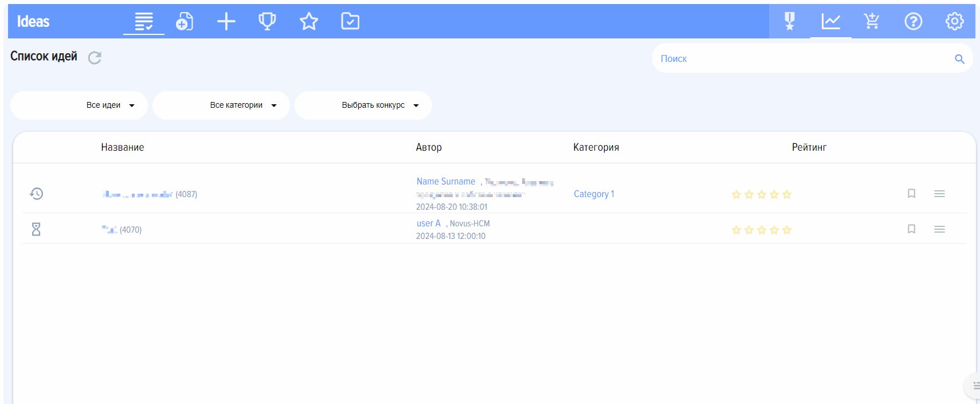Click the medal achievements icon
The width and height of the screenshot is (980, 404).
[790, 22]
